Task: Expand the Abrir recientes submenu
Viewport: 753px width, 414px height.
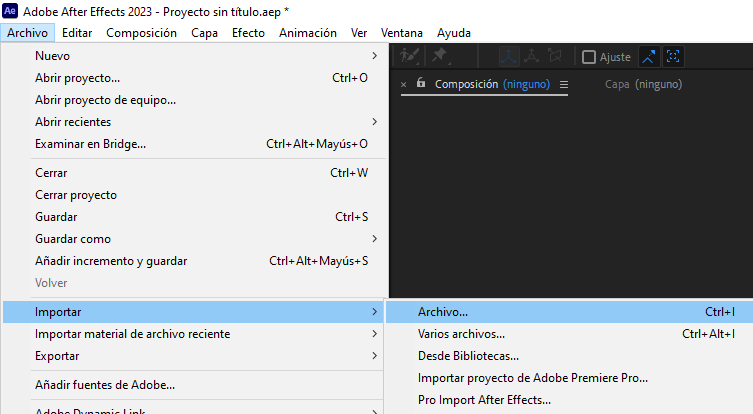Action: point(200,121)
